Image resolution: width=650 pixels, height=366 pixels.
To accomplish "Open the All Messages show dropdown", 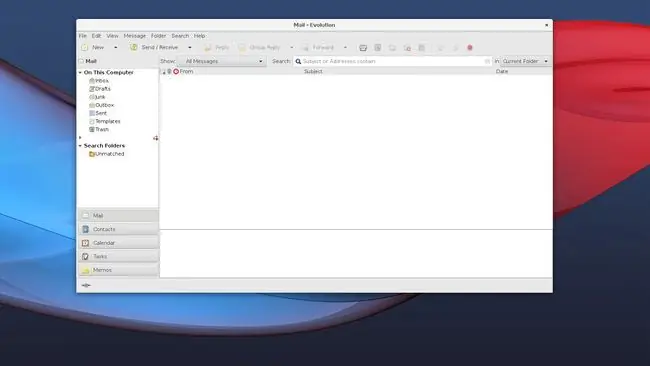I will [222, 61].
